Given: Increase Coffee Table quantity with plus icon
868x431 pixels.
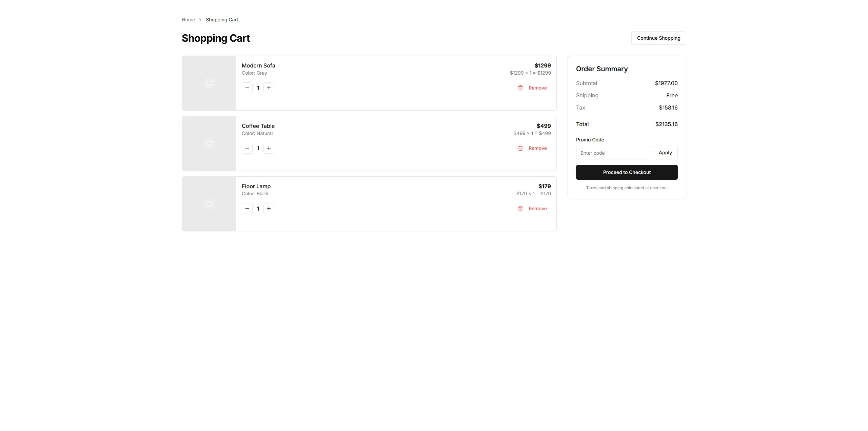Looking at the screenshot, I should [x=269, y=148].
